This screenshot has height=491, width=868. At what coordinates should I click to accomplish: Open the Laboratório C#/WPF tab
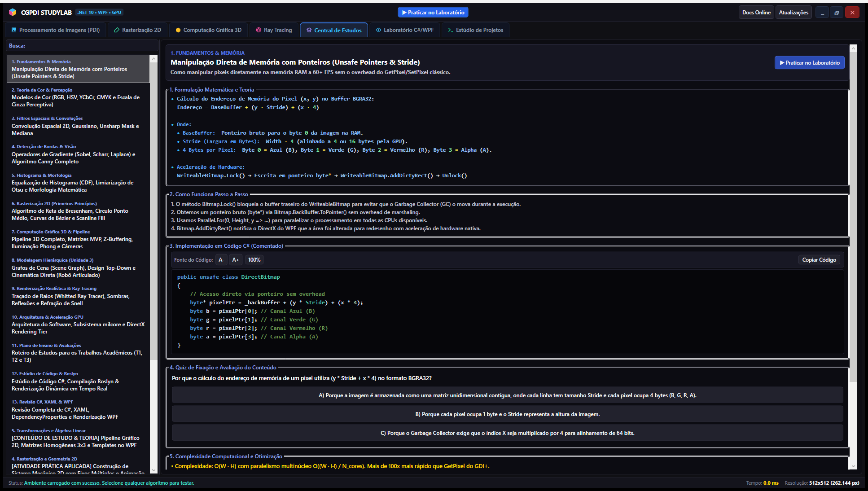405,30
